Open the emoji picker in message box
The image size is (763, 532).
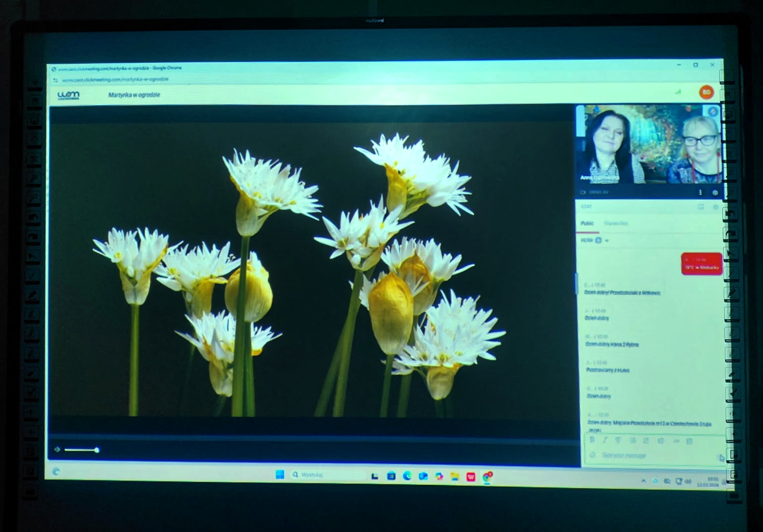[x=592, y=455]
